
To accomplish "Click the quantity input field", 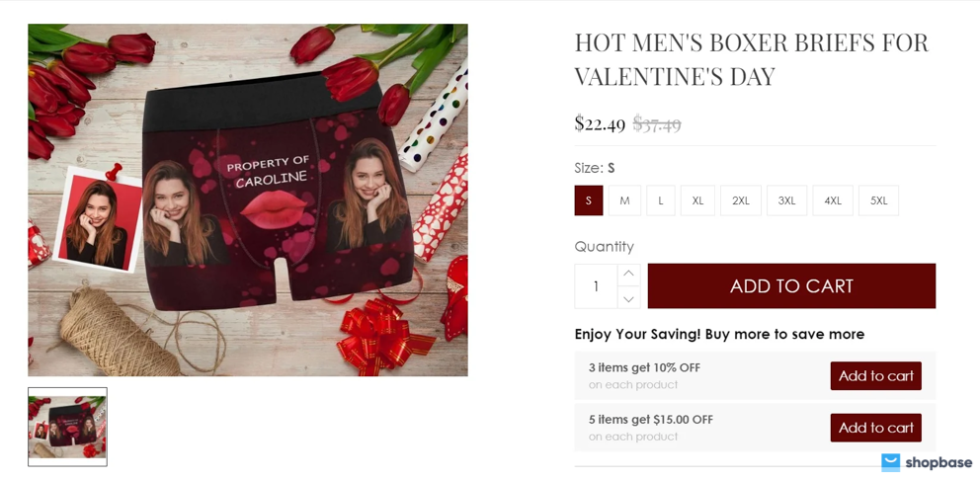I will pyautogui.click(x=596, y=286).
